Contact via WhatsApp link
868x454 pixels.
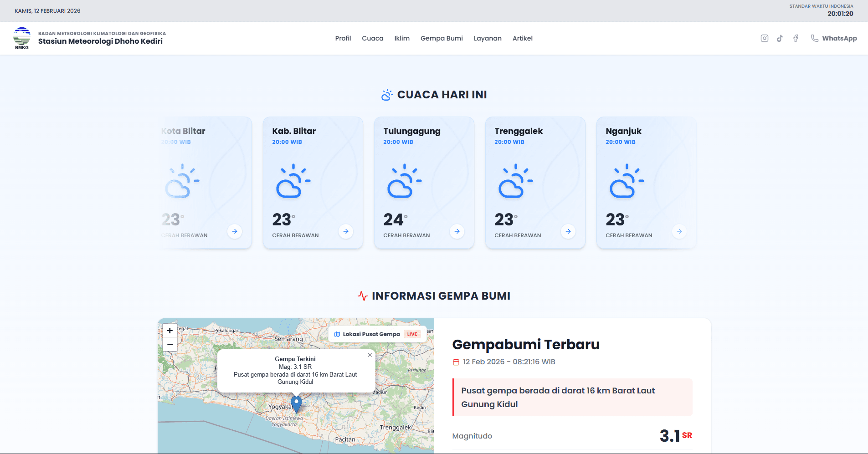pos(834,38)
